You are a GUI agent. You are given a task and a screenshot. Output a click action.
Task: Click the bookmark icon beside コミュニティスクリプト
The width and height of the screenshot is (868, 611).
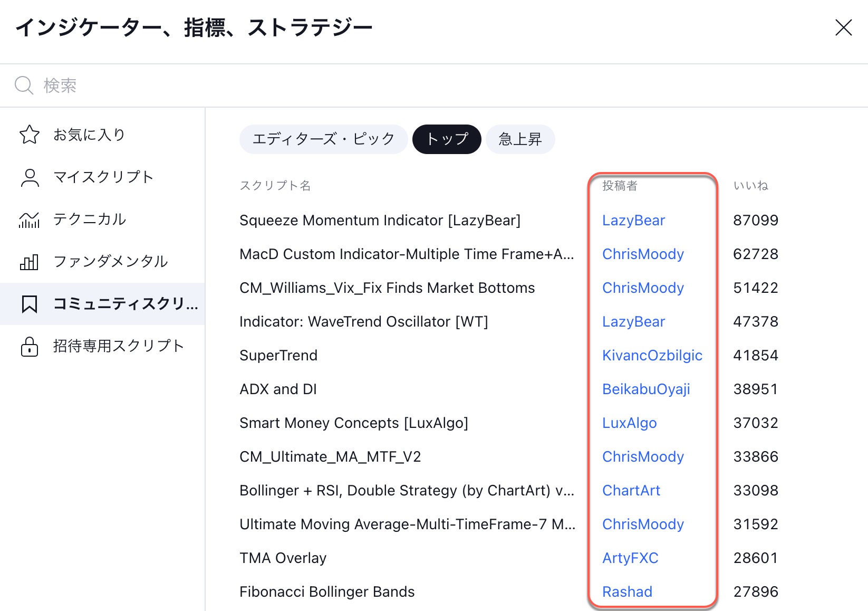[x=30, y=304]
